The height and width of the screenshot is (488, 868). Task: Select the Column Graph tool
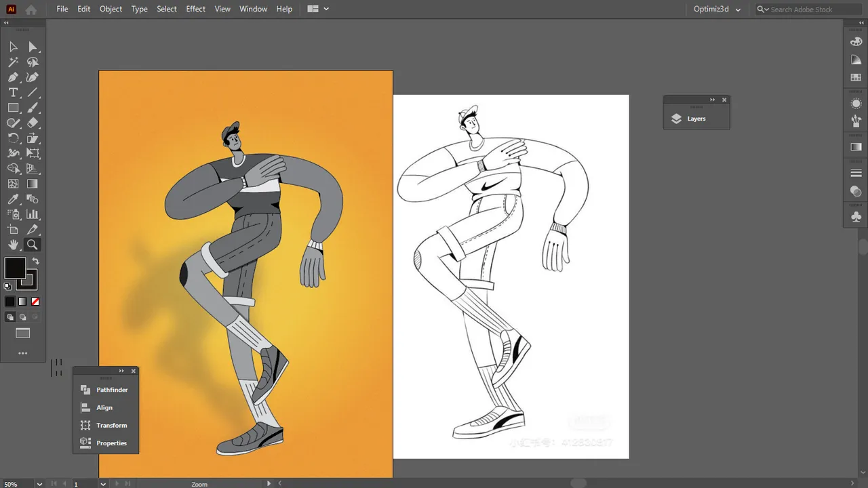click(x=32, y=214)
